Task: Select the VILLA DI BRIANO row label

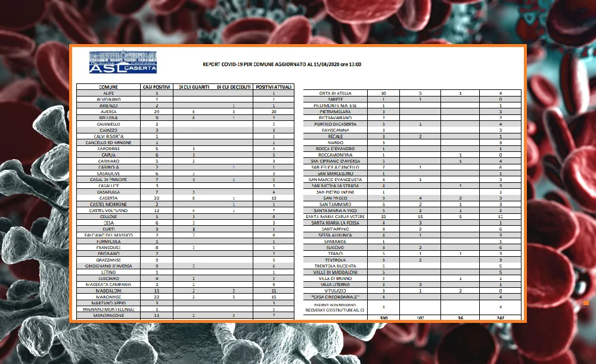Action: (x=335, y=278)
